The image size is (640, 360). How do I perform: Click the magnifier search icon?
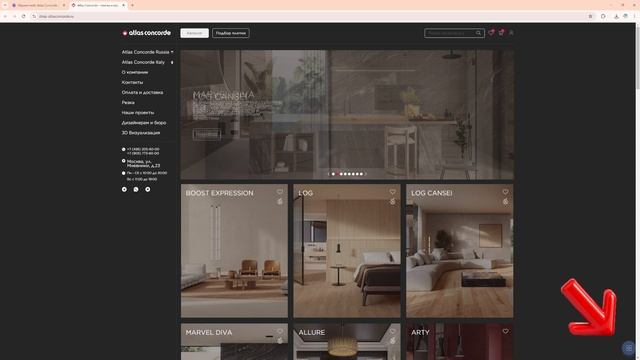pyautogui.click(x=478, y=33)
